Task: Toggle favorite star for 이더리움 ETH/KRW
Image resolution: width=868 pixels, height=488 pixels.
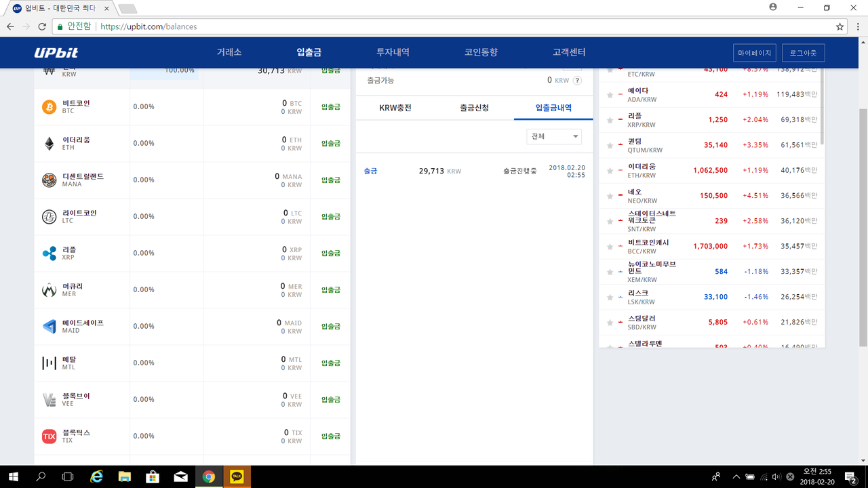Action: click(610, 170)
